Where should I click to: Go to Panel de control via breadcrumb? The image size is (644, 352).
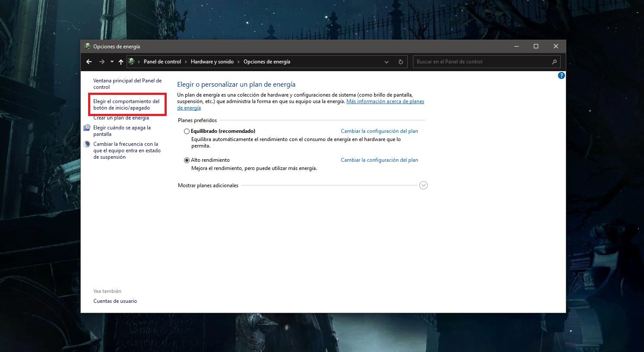[162, 62]
